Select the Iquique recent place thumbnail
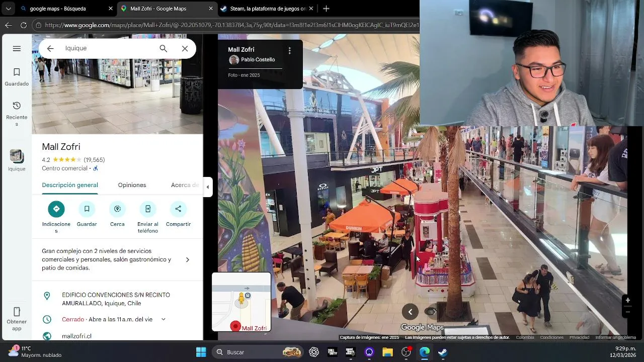This screenshot has width=644, height=362. [17, 156]
